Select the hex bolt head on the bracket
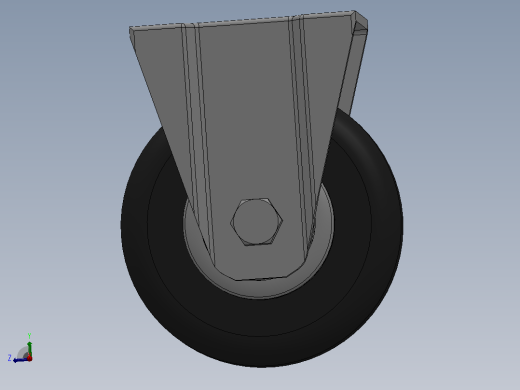This screenshot has height=390, width=520. (256, 222)
